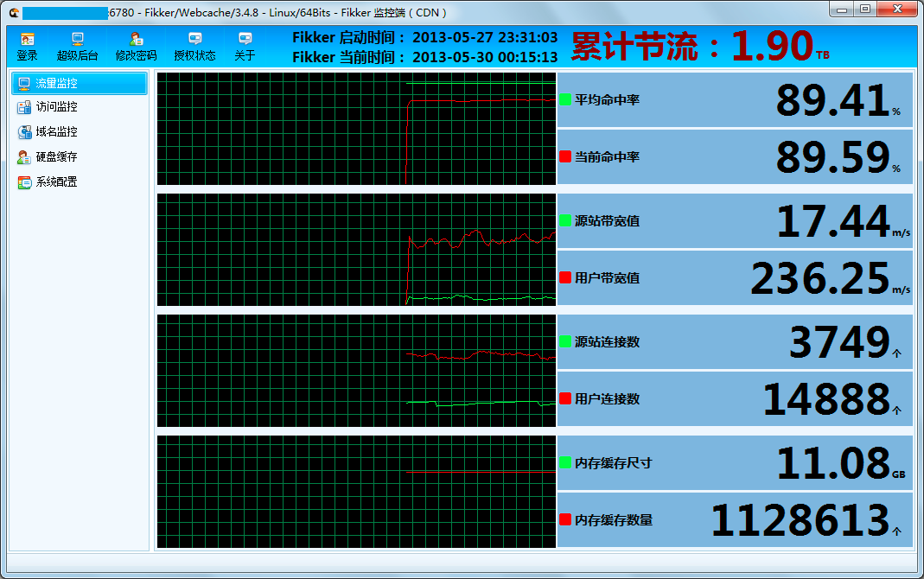Click the 修改密码 (Change Password) icon
Image resolution: width=924 pixels, height=579 pixels.
[136, 45]
